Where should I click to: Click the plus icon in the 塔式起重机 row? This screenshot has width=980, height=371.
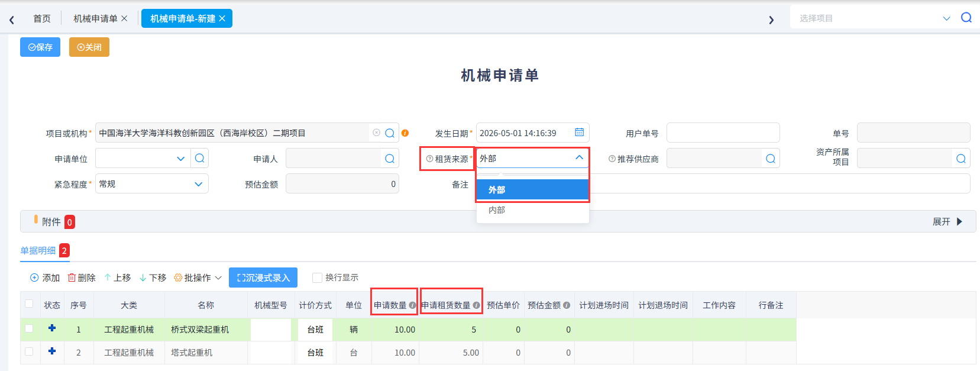[x=52, y=351]
